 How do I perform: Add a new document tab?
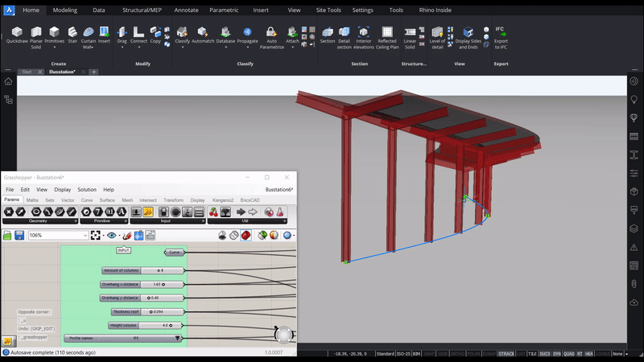[93, 72]
